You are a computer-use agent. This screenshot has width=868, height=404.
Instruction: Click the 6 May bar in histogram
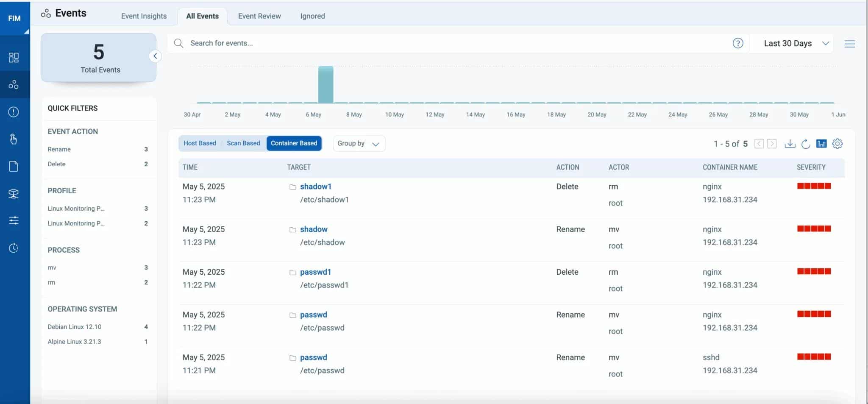(325, 85)
